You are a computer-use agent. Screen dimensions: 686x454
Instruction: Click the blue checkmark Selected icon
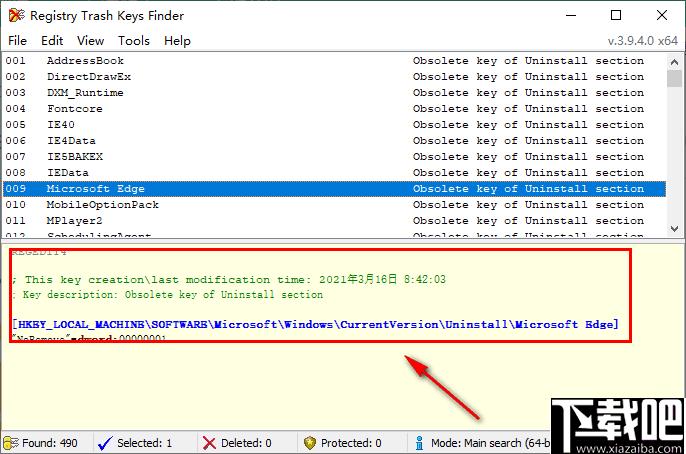pyautogui.click(x=104, y=443)
